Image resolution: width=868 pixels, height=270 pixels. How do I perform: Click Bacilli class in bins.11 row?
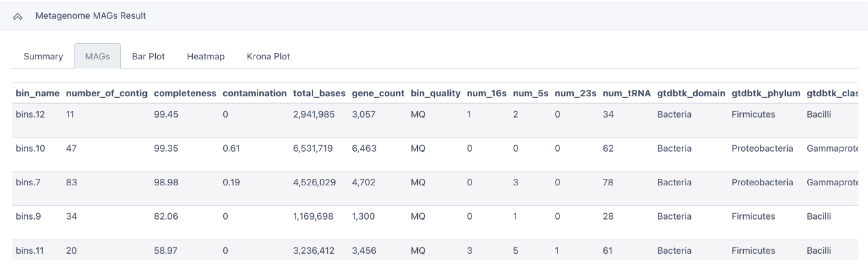[x=819, y=251]
